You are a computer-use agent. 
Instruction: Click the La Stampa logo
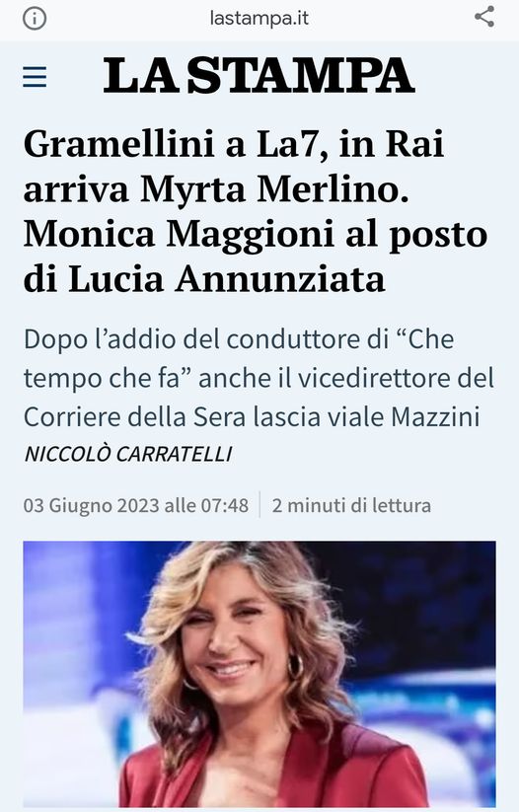point(259,76)
